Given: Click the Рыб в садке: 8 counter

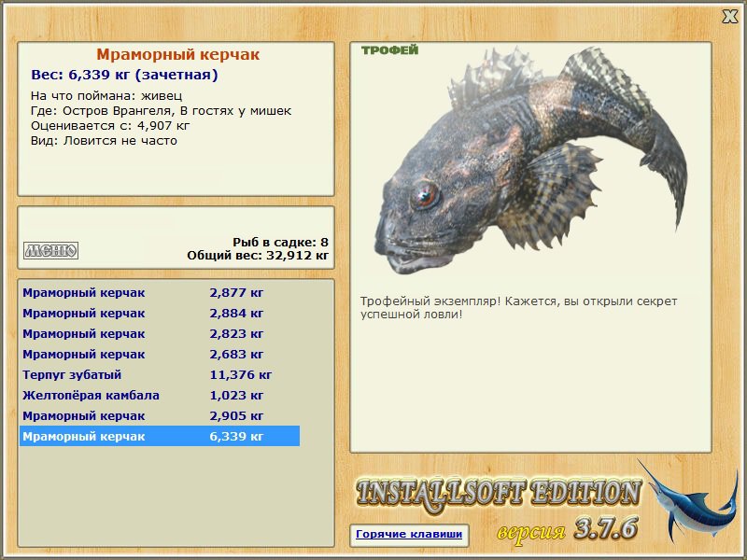Looking at the screenshot, I should 281,242.
